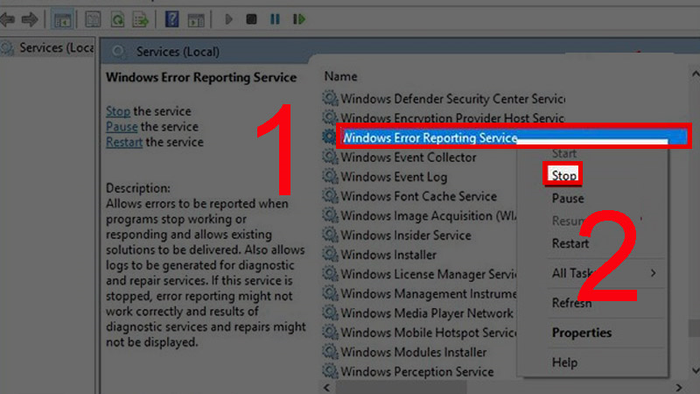Choose Pause in the context menu

coord(567,199)
